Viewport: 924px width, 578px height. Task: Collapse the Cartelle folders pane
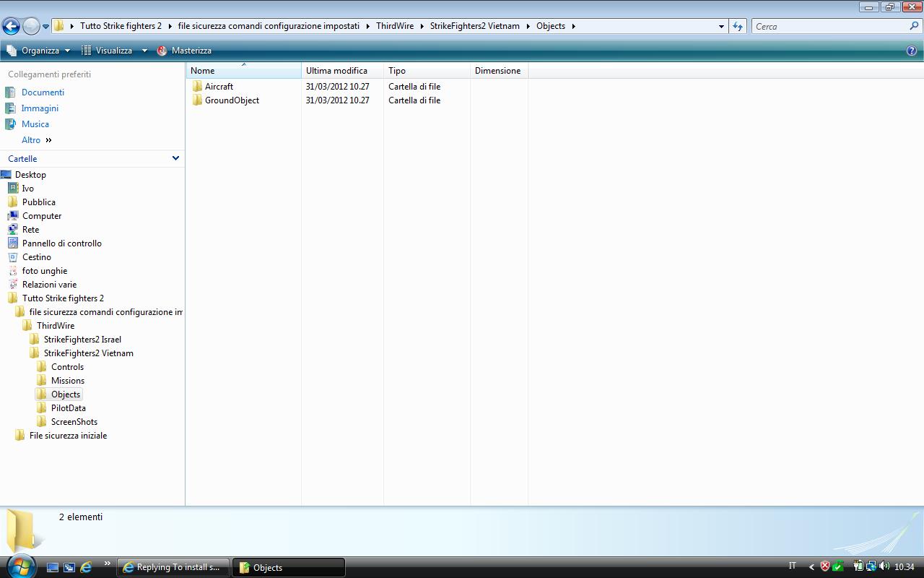point(175,158)
